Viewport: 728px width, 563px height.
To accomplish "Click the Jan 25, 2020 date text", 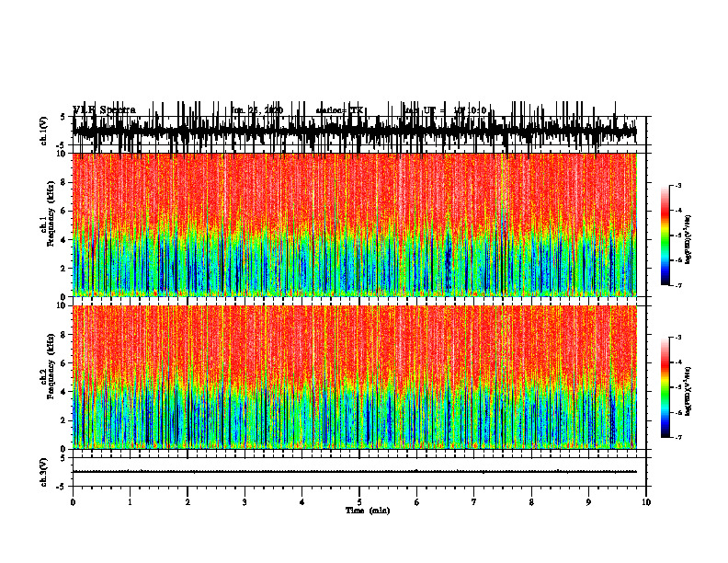I will (256, 110).
